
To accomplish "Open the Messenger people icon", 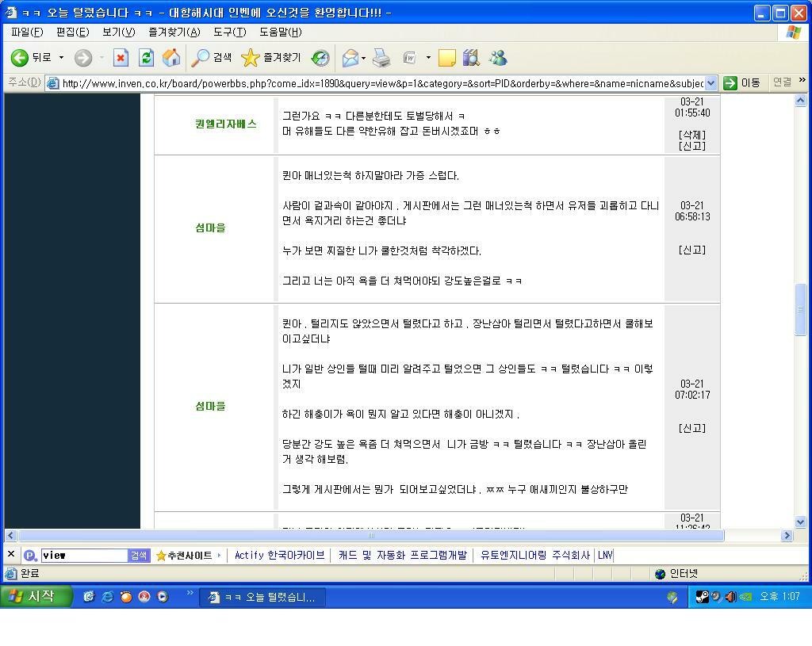I will pyautogui.click(x=498, y=57).
